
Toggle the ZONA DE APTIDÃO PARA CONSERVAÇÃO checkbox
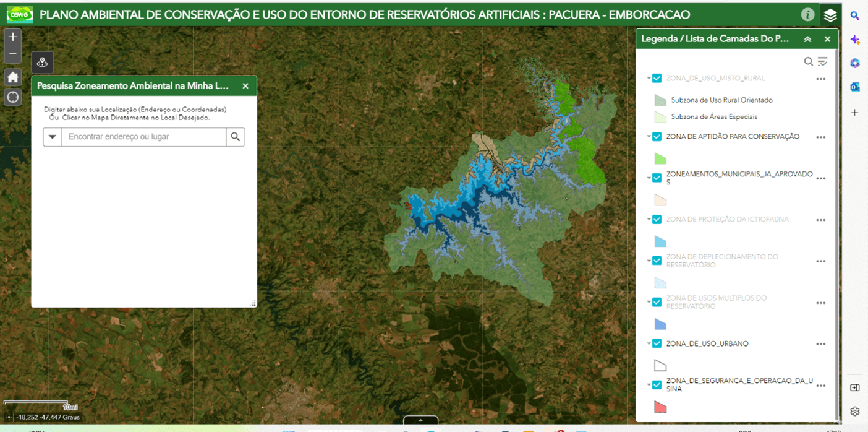pyautogui.click(x=657, y=137)
